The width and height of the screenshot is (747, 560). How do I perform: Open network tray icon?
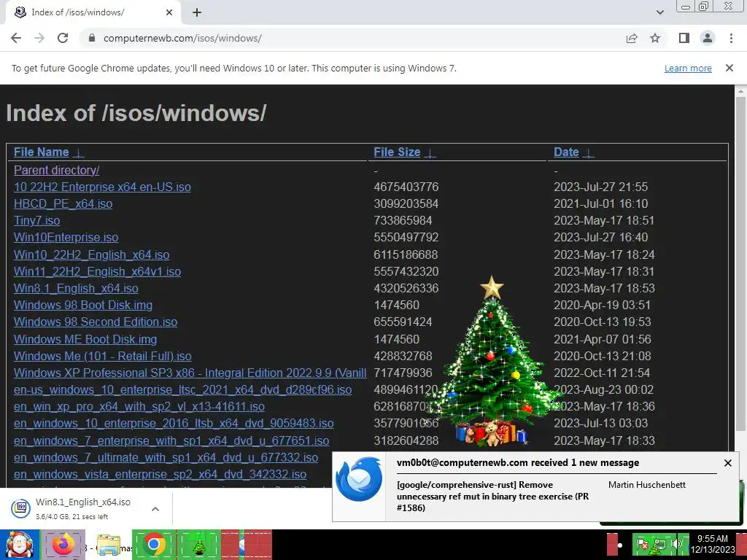pos(659,544)
